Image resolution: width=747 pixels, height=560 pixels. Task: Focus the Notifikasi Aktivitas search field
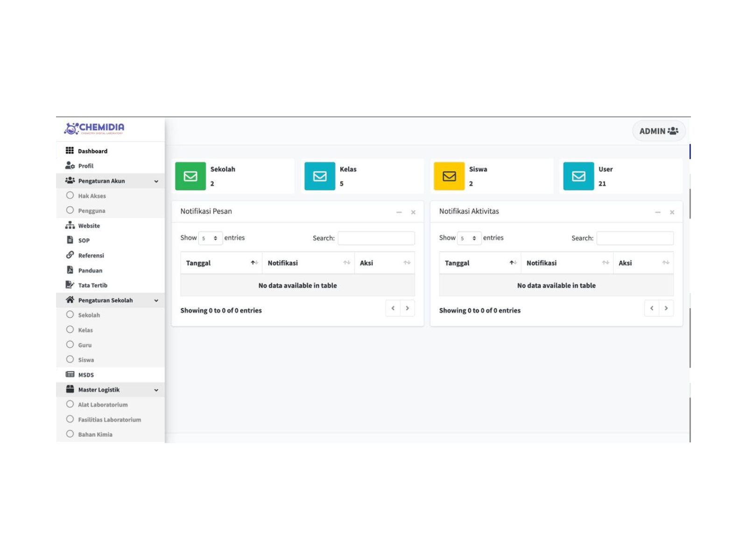point(635,238)
